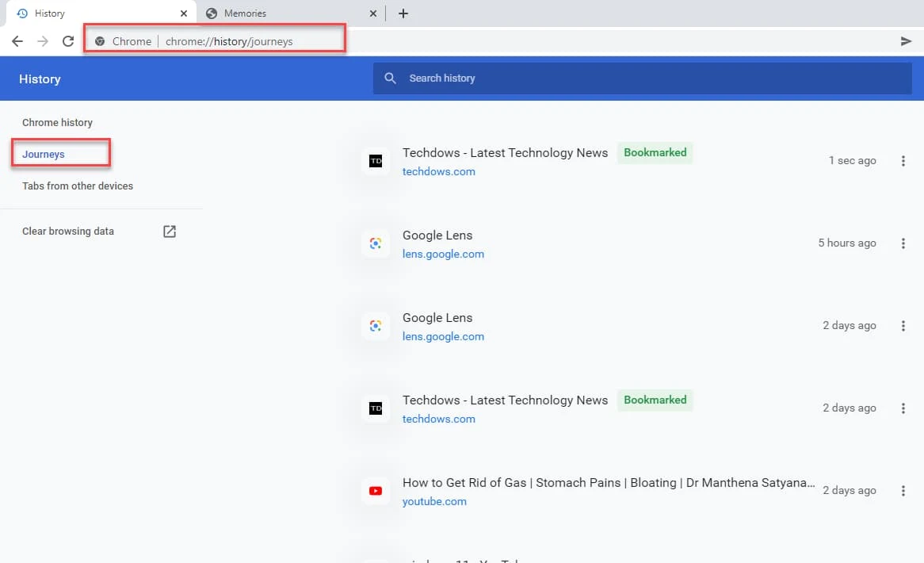Switch to the Memories tab
Image resolution: width=924 pixels, height=563 pixels.
coord(246,13)
